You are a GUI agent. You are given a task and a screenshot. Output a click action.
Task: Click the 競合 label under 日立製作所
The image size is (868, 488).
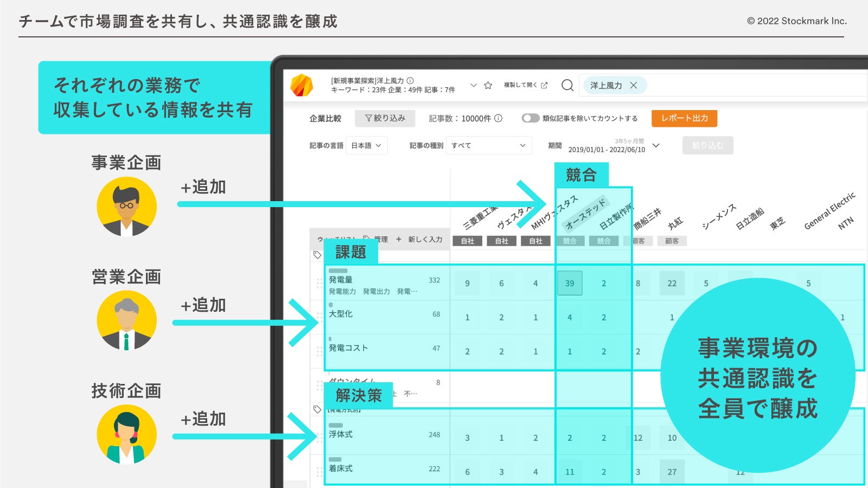click(604, 241)
